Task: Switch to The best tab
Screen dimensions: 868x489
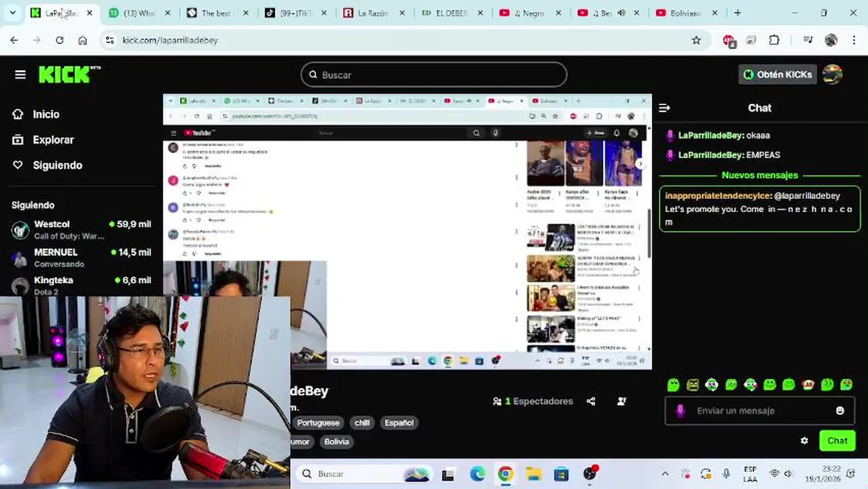Action: point(217,13)
